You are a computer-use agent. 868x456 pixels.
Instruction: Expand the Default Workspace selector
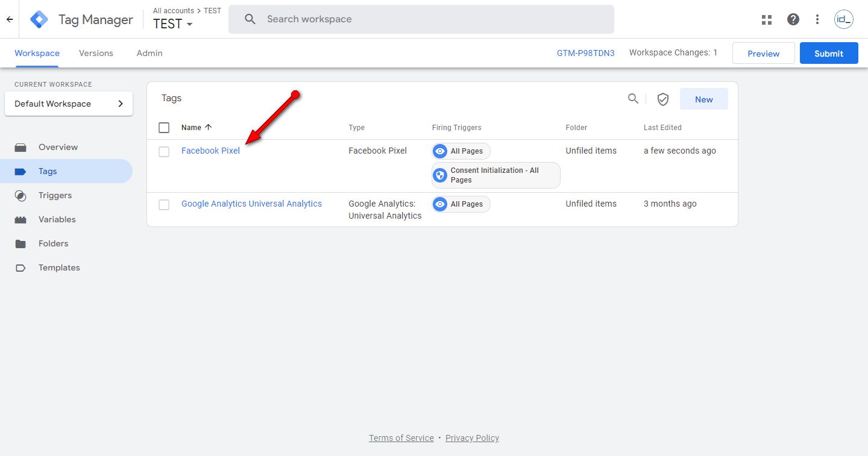point(69,104)
